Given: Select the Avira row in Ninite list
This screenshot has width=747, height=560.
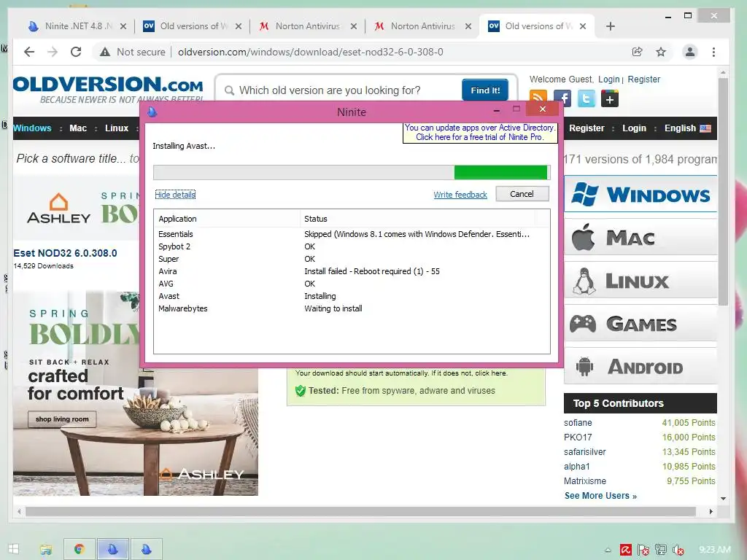Looking at the screenshot, I should [x=352, y=271].
